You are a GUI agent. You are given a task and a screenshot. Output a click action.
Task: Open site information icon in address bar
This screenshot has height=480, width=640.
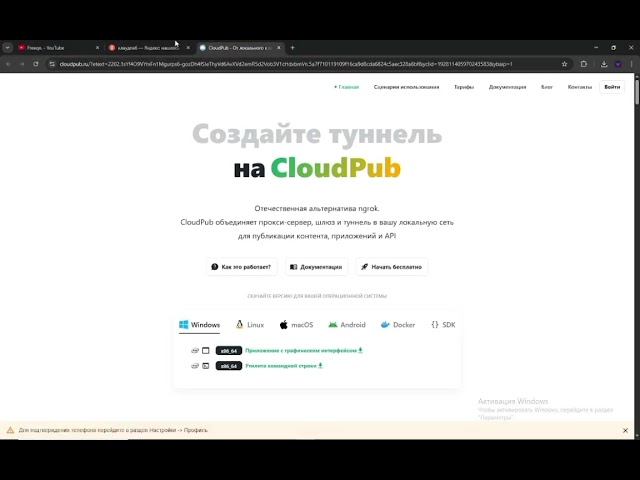coord(52,64)
